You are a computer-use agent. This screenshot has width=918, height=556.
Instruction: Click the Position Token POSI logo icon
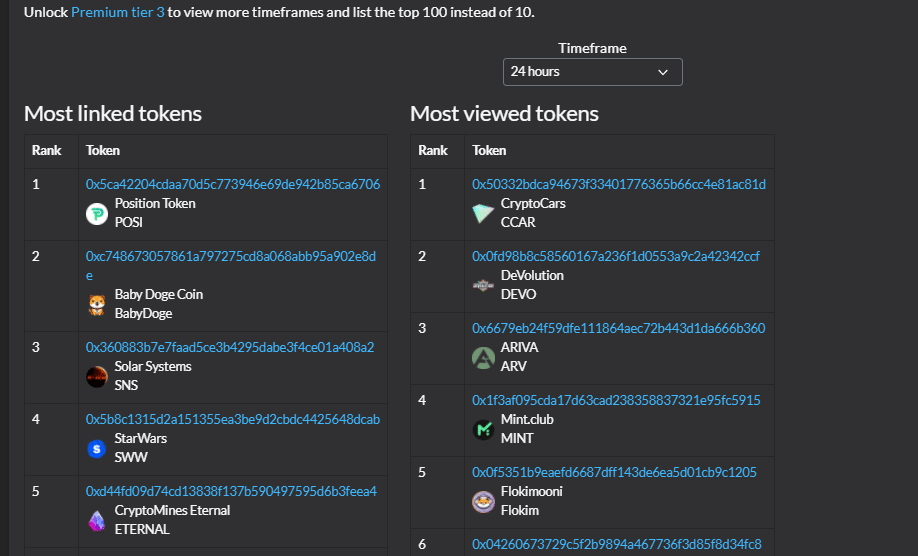point(97,214)
